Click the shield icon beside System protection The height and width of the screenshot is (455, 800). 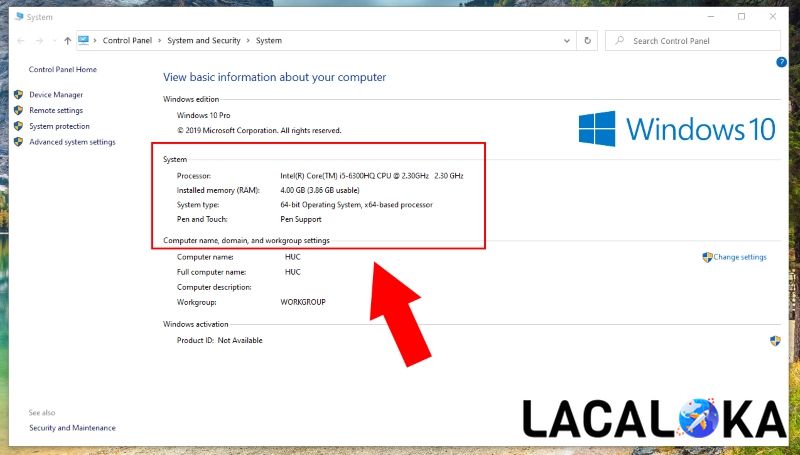(x=18, y=126)
